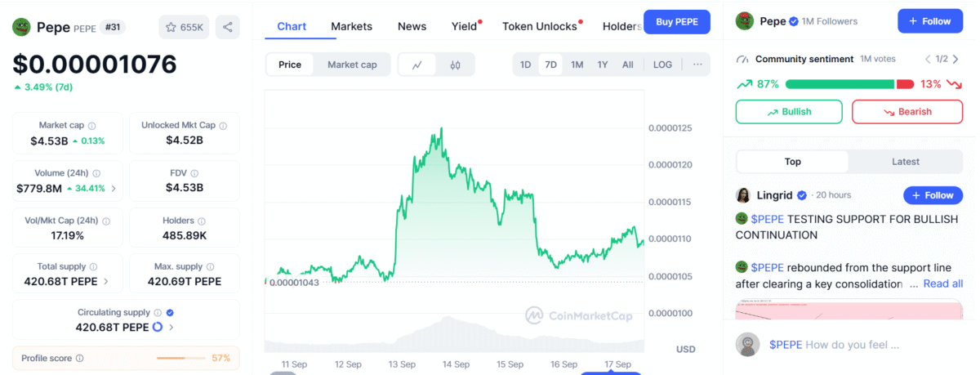
Task: Click the Circulating supply info icon
Action: (x=158, y=312)
